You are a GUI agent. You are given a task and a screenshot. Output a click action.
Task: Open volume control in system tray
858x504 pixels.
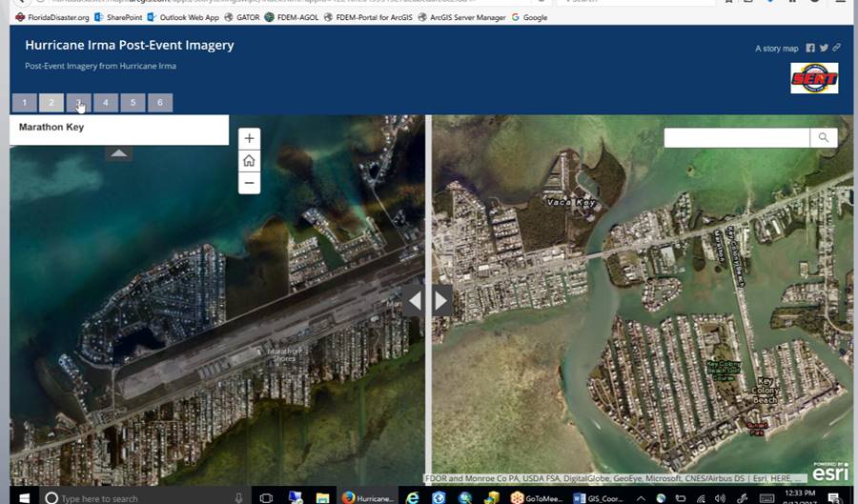point(720,498)
